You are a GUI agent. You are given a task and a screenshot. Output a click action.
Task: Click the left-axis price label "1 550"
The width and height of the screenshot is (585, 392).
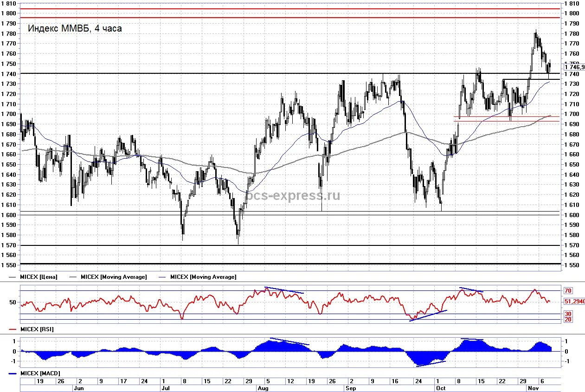[x=8, y=265]
